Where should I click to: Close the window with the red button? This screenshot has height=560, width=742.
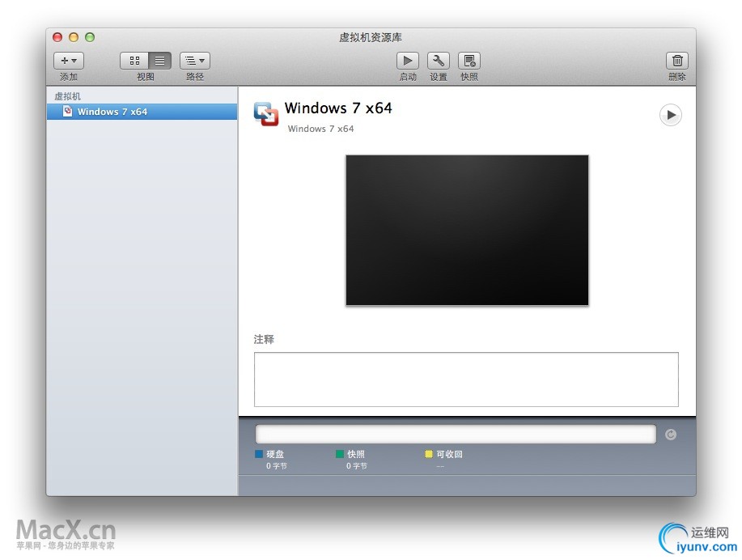(x=57, y=37)
